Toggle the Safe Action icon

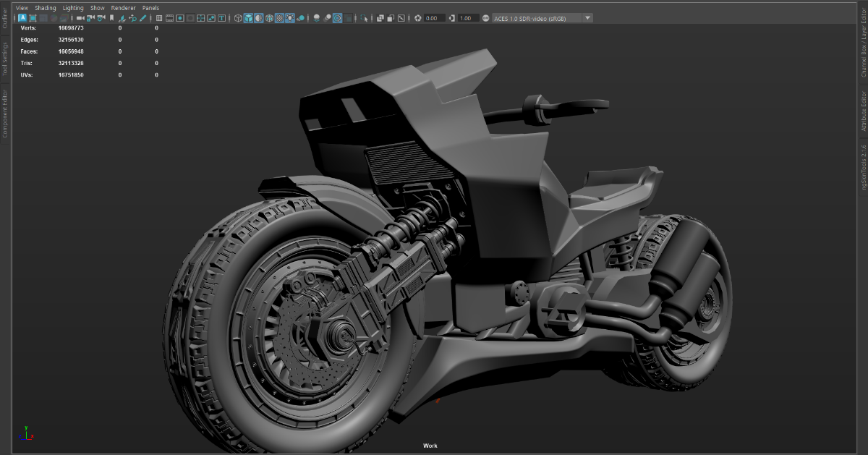click(211, 18)
